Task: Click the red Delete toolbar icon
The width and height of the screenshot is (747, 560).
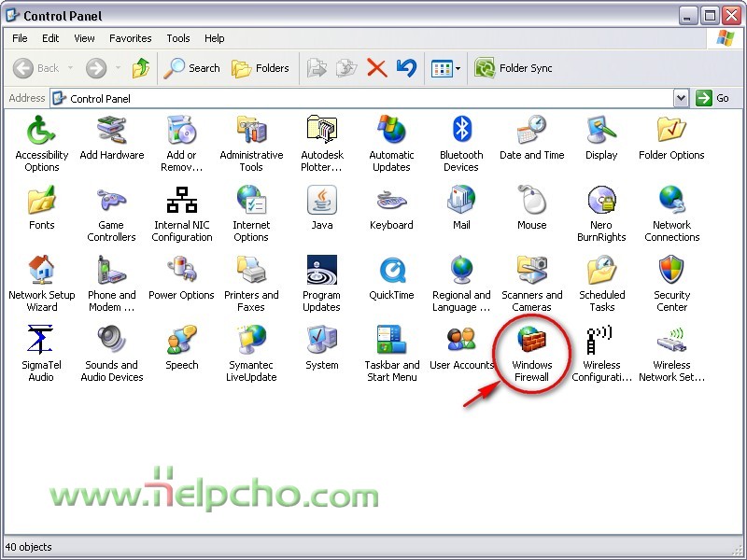Action: [x=376, y=68]
